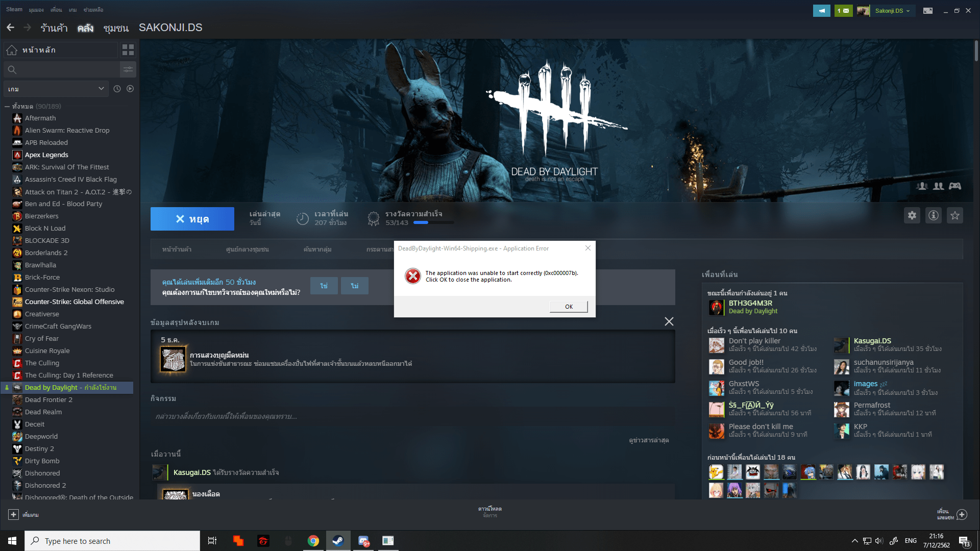
Task: Open the achievement thumbnail for 5 ธ.ค.
Action: (173, 359)
